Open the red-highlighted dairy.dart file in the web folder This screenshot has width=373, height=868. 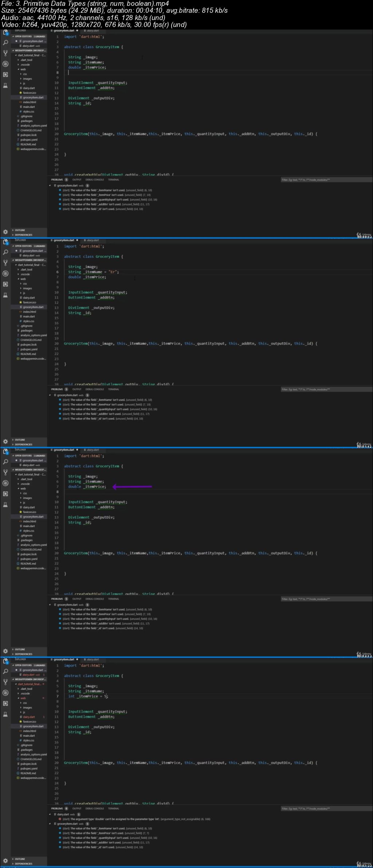29,717
